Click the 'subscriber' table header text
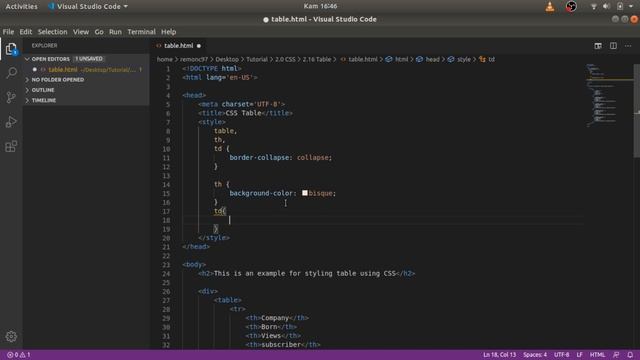 click(x=281, y=345)
